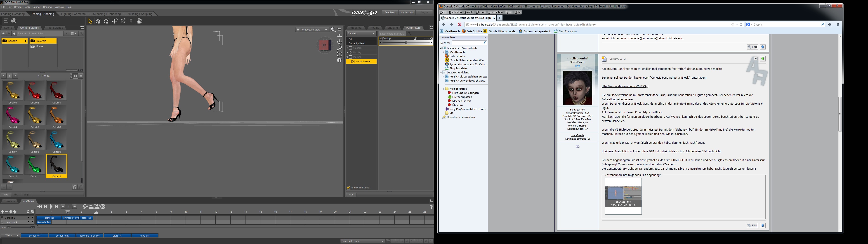
Task: Click the My Account button
Action: point(407,12)
